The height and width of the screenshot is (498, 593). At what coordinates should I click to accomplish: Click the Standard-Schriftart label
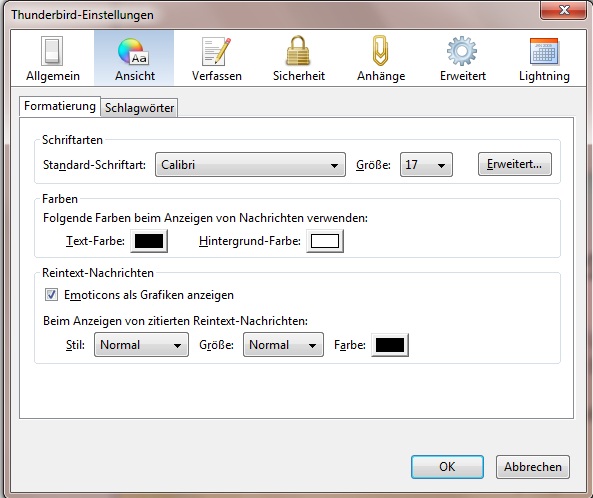click(95, 165)
